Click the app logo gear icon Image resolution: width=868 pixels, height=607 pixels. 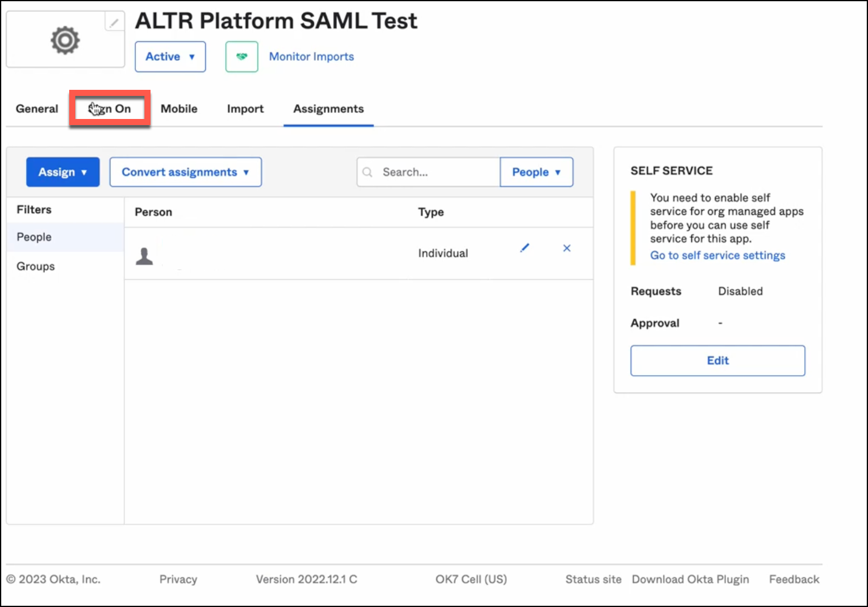(65, 40)
